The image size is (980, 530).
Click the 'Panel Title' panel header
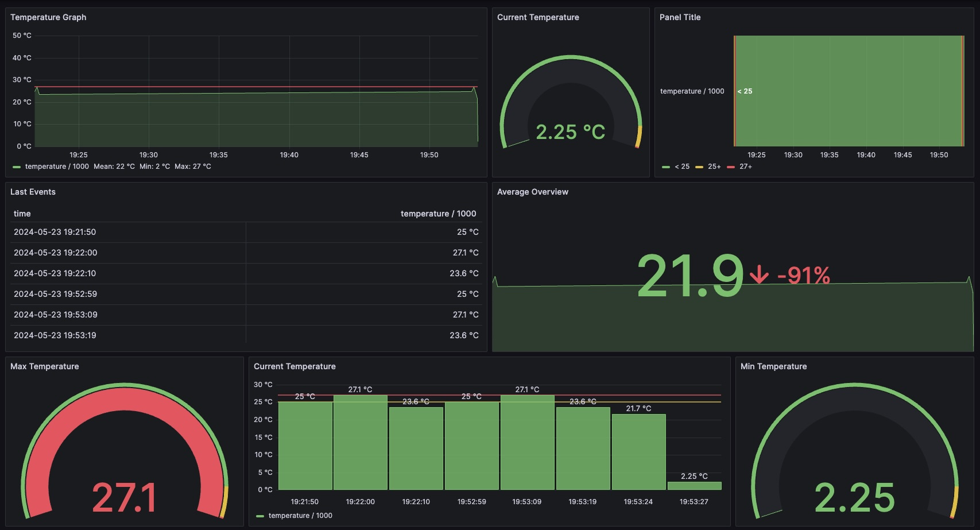[x=680, y=17]
